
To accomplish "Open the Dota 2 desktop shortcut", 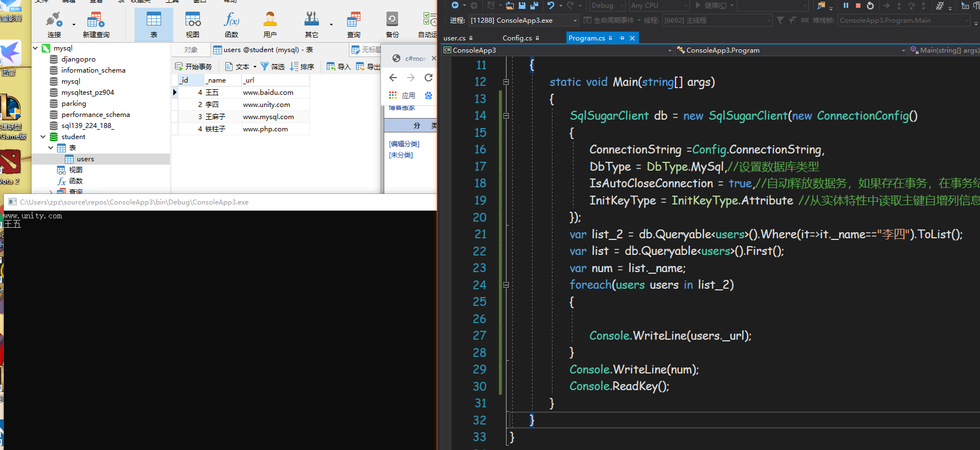I will coord(10,168).
